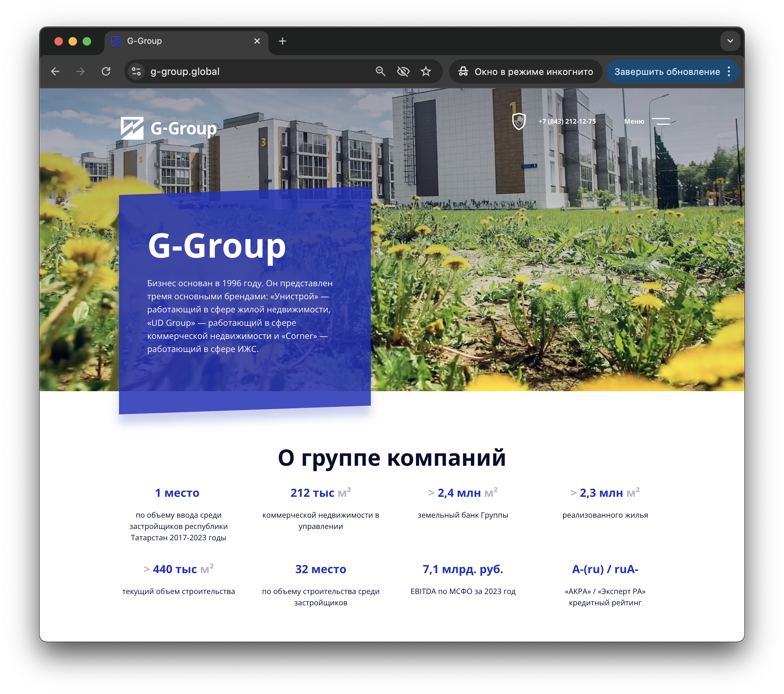
Task: Click text 'земельный банк Группы'
Action: 463,515
